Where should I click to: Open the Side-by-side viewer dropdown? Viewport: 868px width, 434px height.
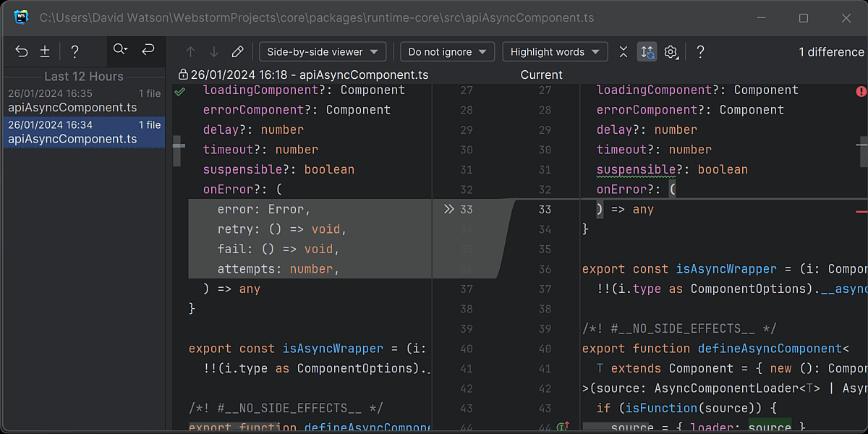click(323, 52)
